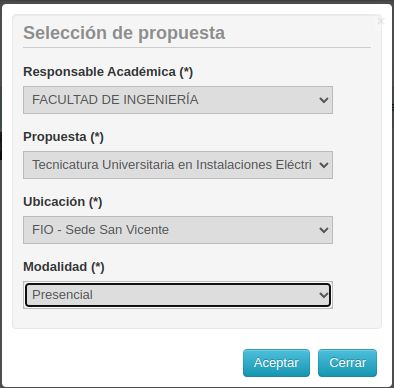Click the chevron arrow on the Tecnicatura Universitaria field
The image size is (394, 388).
click(324, 165)
